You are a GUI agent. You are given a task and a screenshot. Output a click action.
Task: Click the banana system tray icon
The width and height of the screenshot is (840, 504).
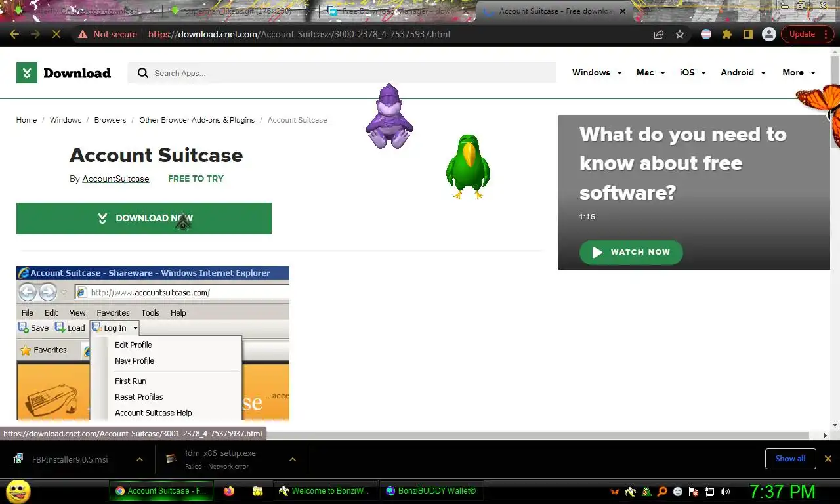(x=631, y=492)
